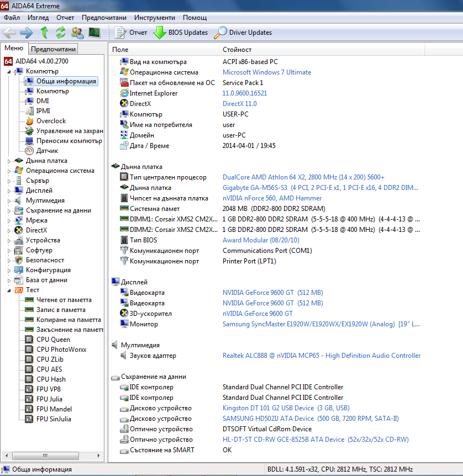Select the CPU PhotoWorxx benchmark
The height and width of the screenshot is (476, 463).
61,350
